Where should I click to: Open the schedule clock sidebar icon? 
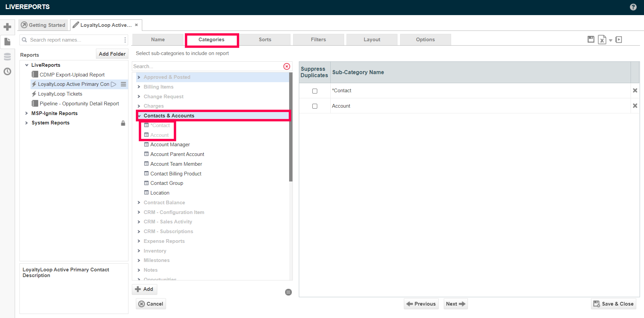pos(7,71)
